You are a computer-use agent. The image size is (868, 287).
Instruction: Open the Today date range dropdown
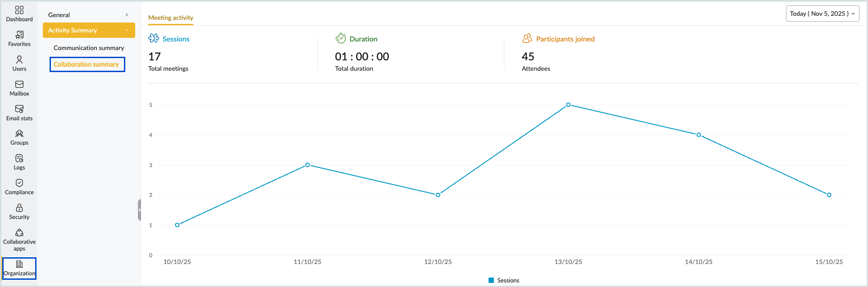[x=822, y=14]
